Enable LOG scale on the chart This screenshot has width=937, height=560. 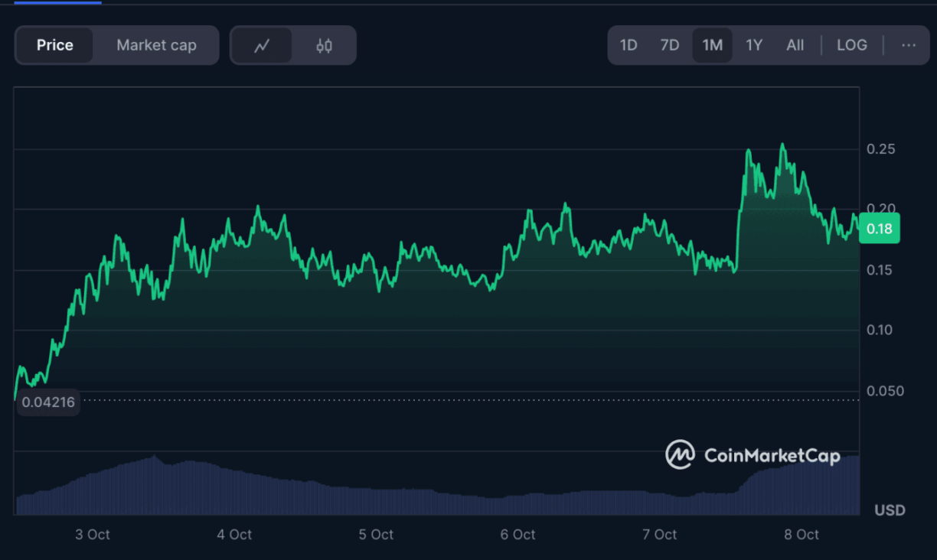(x=852, y=45)
